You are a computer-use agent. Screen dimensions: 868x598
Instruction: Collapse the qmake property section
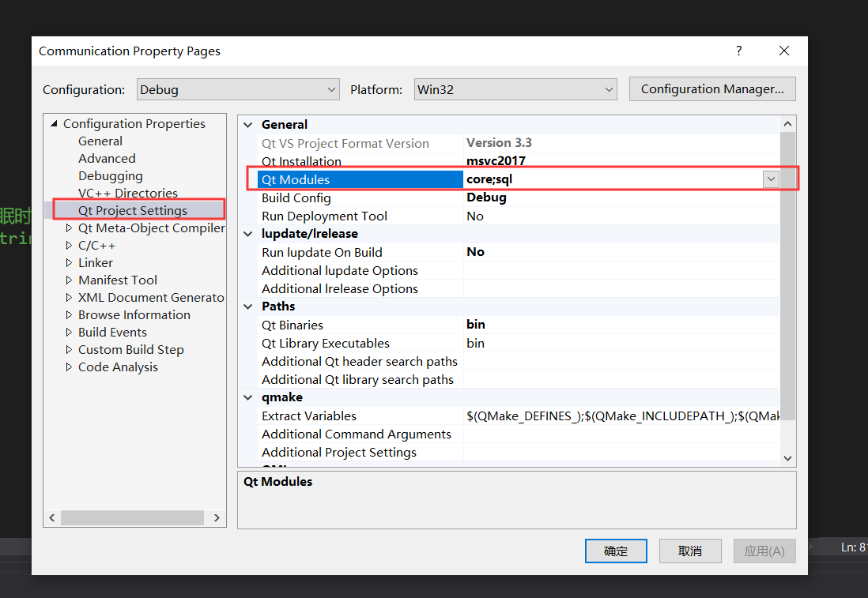pyautogui.click(x=248, y=397)
